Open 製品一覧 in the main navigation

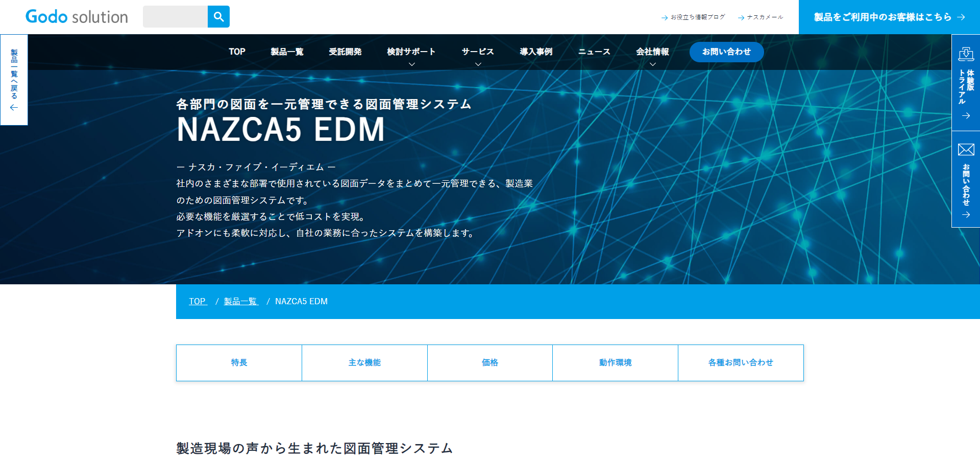tap(287, 52)
